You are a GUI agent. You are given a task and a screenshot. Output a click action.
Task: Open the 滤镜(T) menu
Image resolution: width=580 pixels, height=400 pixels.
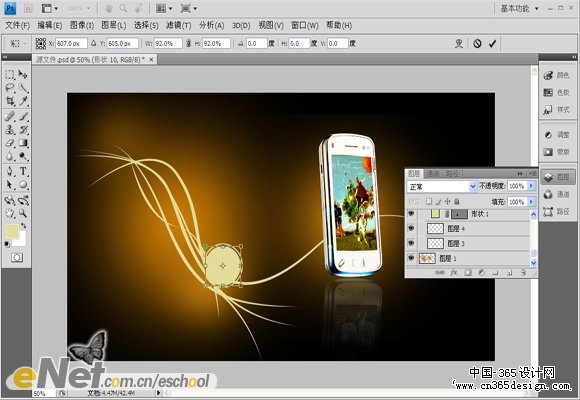coord(178,25)
